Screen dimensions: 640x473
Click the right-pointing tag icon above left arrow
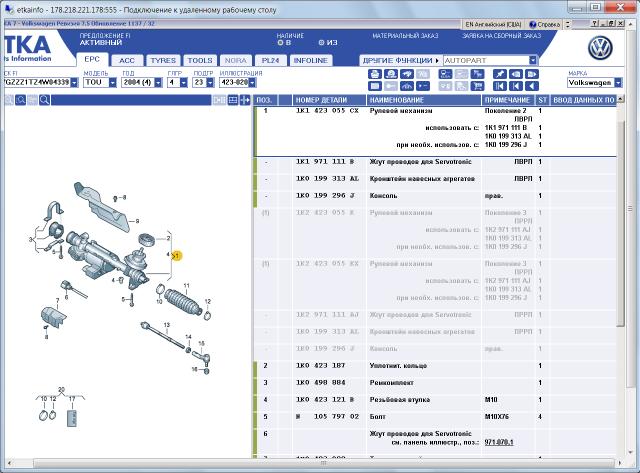[x=531, y=74]
